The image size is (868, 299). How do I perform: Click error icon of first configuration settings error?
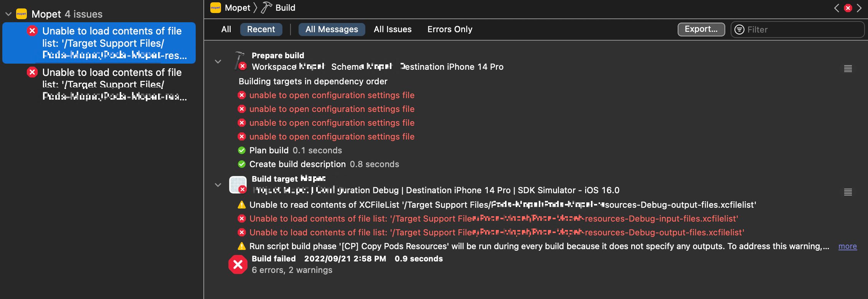click(242, 95)
